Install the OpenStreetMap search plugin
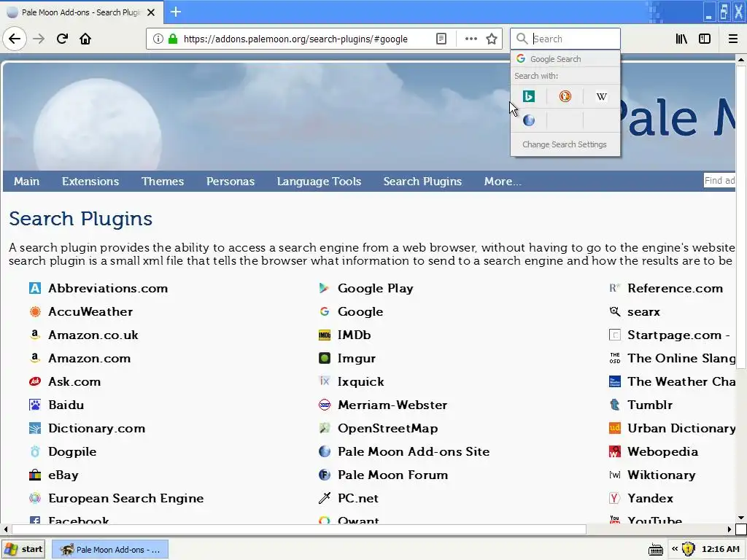Viewport: 747px width, 560px height. (388, 428)
